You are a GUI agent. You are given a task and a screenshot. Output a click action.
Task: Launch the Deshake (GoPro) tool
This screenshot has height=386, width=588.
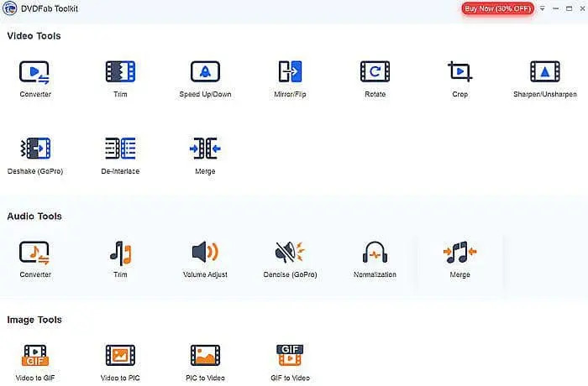tap(35, 151)
